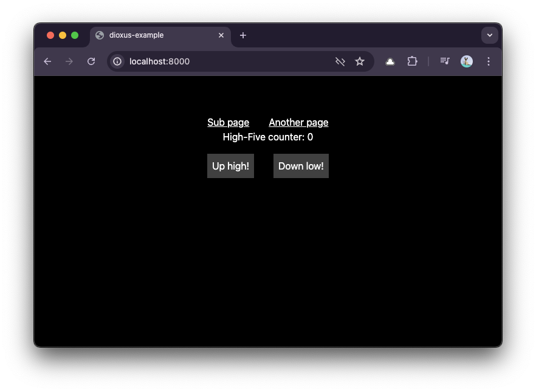536x392 pixels.
Task: Open the Chrome three-dot menu
Action: coord(489,61)
